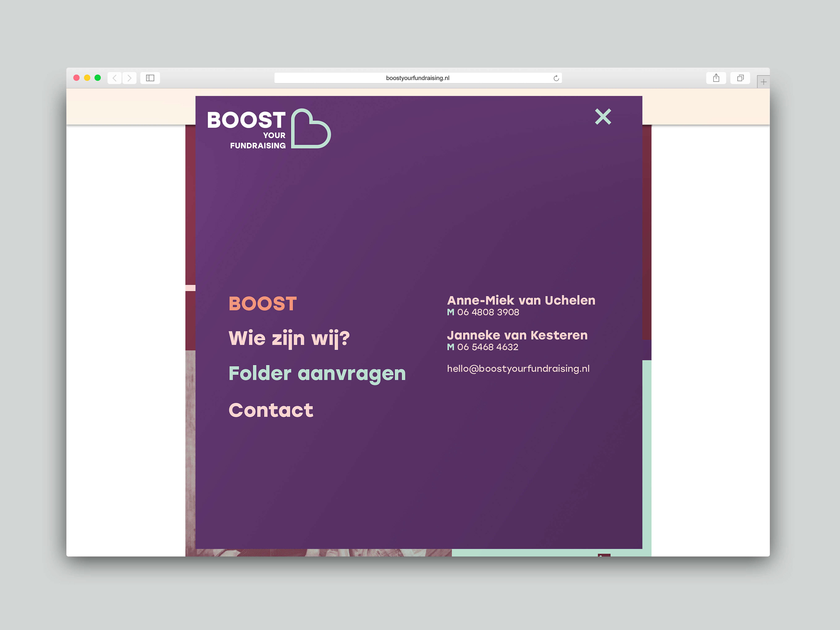Click the boostyourfundraising.nl address bar
Viewport: 840px width, 630px height.
click(417, 78)
